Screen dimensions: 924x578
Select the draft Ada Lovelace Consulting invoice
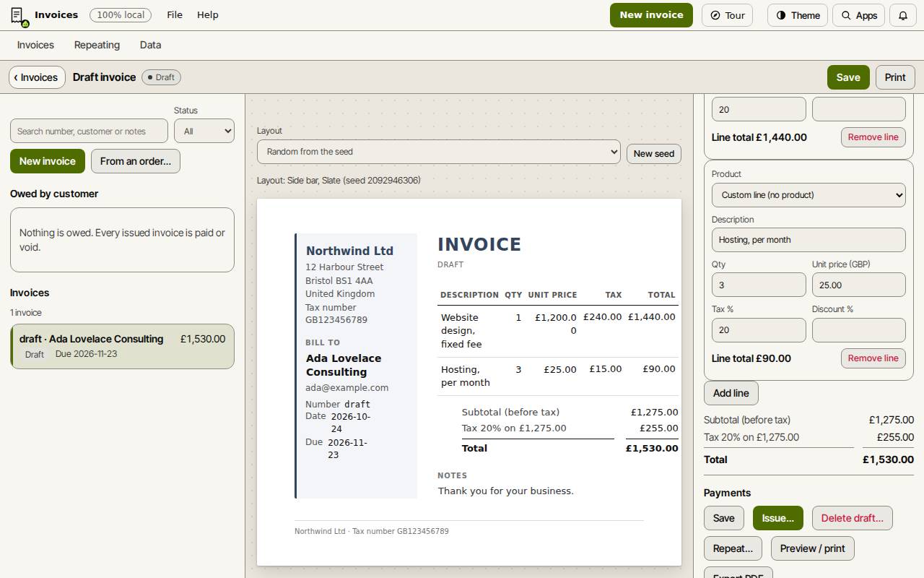122,346
